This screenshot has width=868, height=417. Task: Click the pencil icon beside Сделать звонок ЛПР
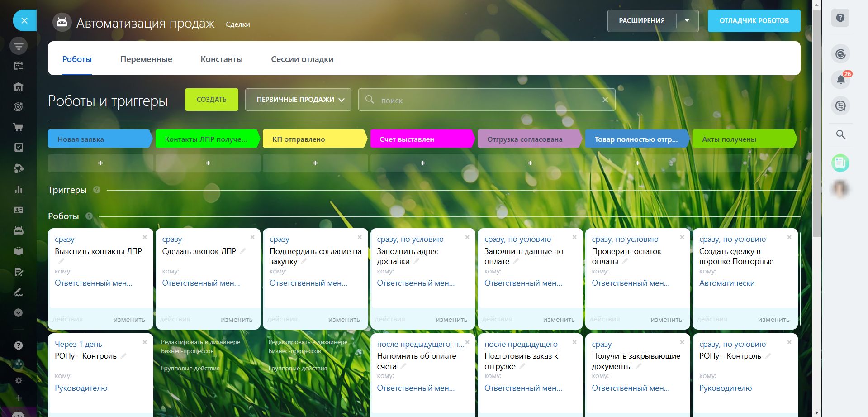tap(243, 251)
